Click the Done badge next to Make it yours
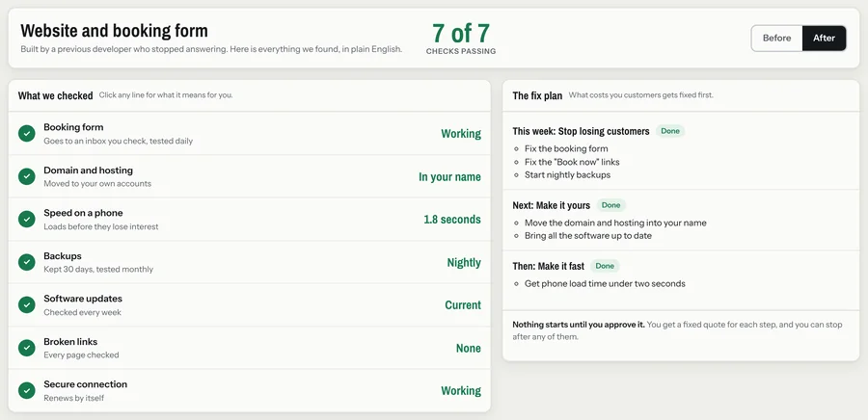Image resolution: width=868 pixels, height=420 pixels. [611, 205]
